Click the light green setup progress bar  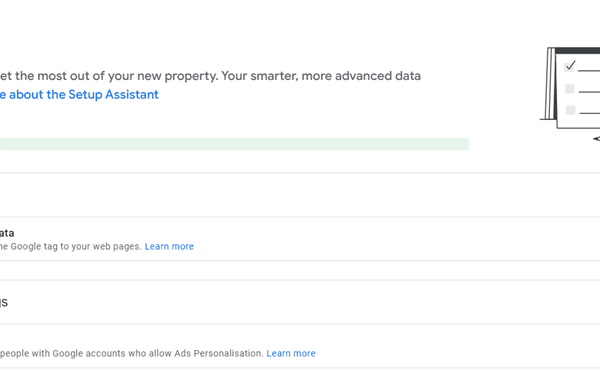tap(234, 144)
